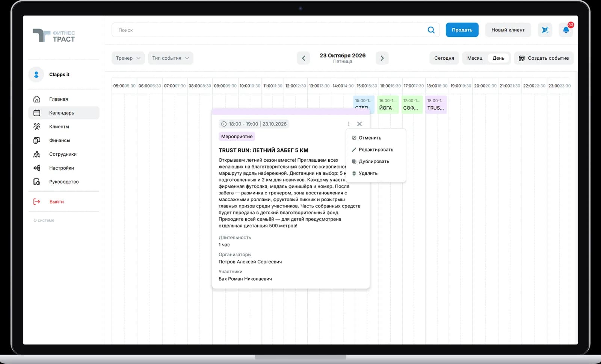Open notifications bell with 33 badge
Image resolution: width=601 pixels, height=364 pixels.
(x=566, y=30)
